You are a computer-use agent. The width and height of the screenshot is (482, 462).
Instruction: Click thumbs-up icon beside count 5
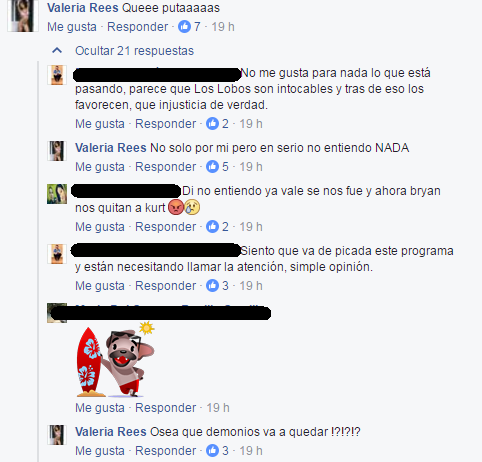click(212, 166)
